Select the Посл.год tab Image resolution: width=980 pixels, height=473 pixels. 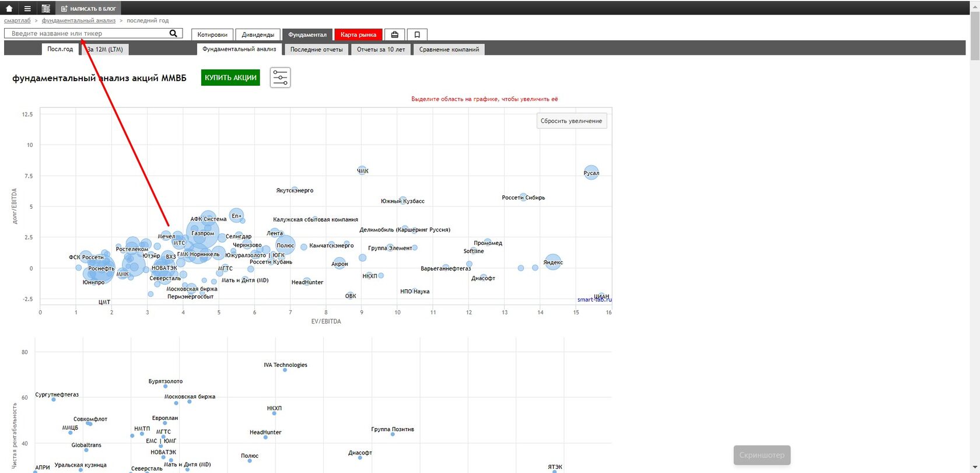pos(60,50)
